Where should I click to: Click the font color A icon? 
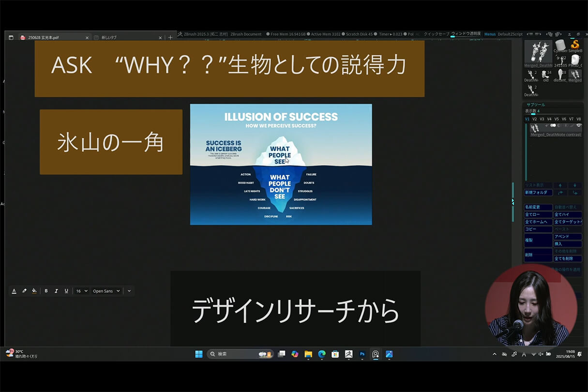click(x=14, y=291)
